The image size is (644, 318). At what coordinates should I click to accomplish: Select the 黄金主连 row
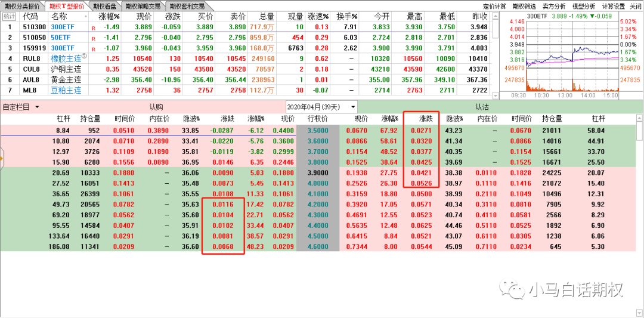pyautogui.click(x=66, y=80)
